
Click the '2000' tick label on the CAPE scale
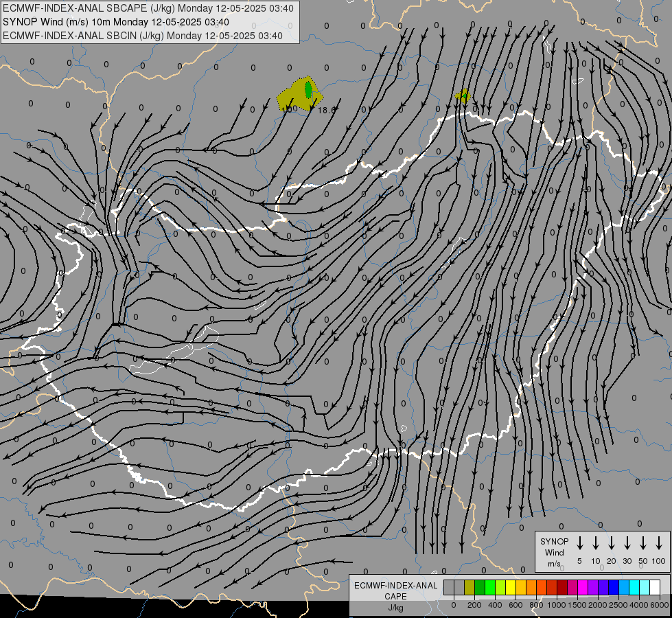[598, 605]
